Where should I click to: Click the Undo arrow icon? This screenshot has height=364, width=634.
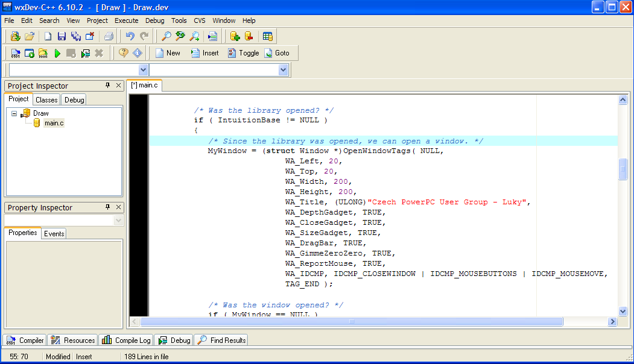pos(130,36)
